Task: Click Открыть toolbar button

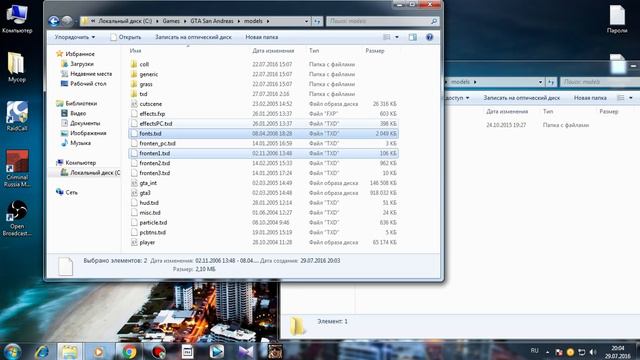Action: (126, 37)
